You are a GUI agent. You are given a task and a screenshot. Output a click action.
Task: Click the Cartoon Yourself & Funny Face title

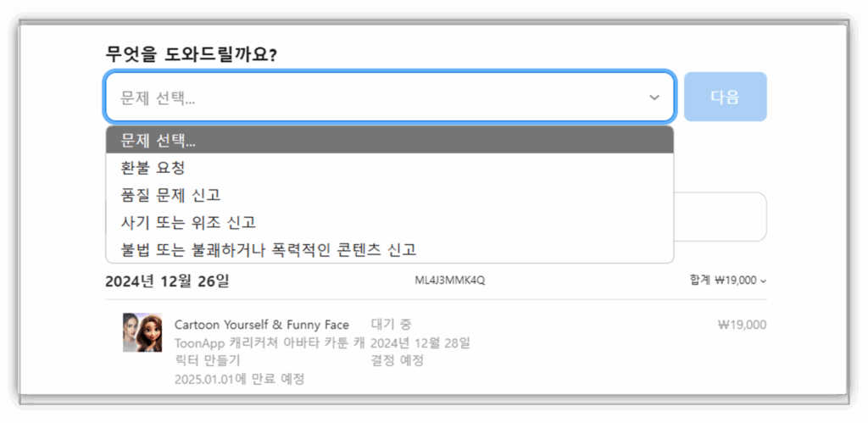(x=262, y=325)
